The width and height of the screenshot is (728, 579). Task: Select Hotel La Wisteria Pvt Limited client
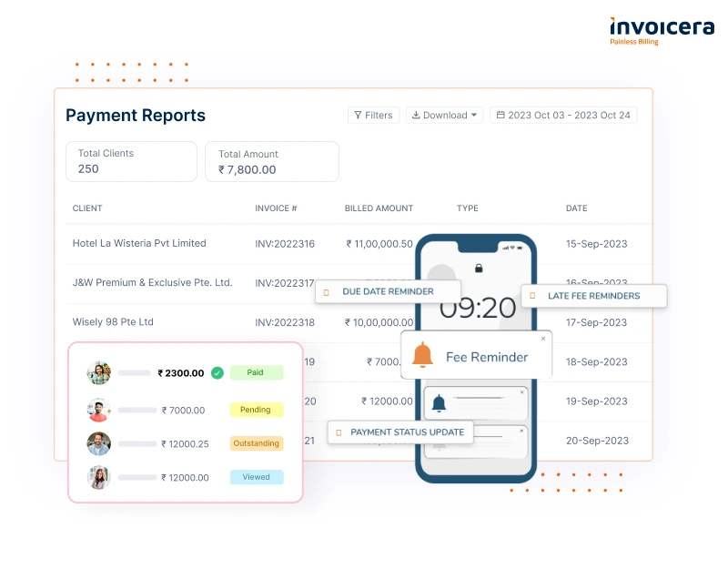[x=139, y=243]
